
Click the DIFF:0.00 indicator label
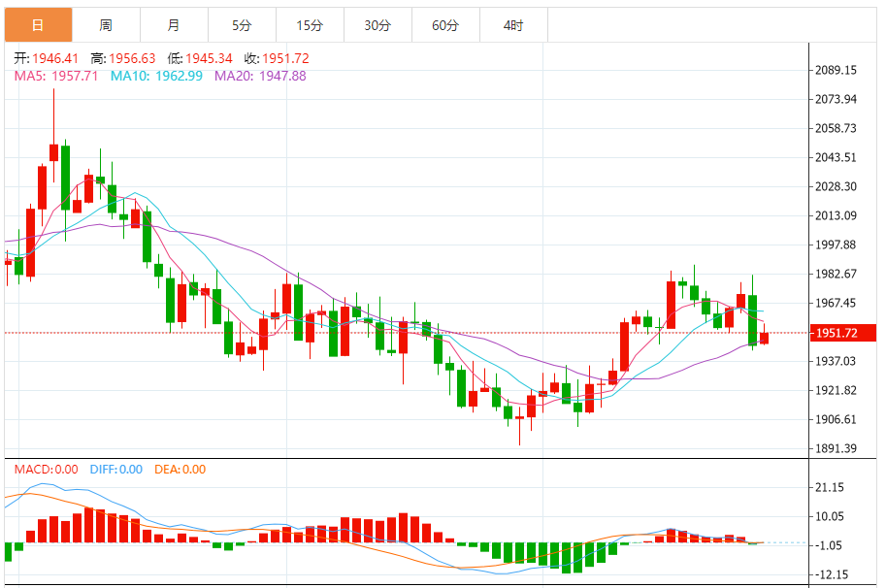116,470
